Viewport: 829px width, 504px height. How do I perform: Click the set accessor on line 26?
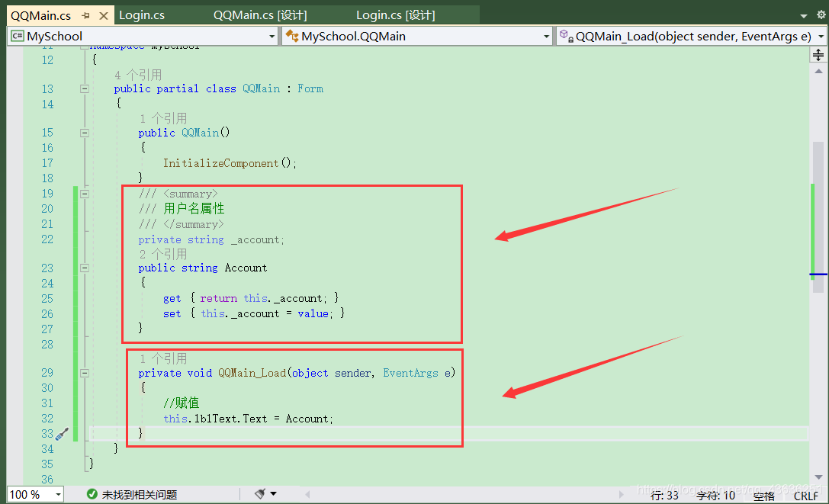(x=172, y=313)
